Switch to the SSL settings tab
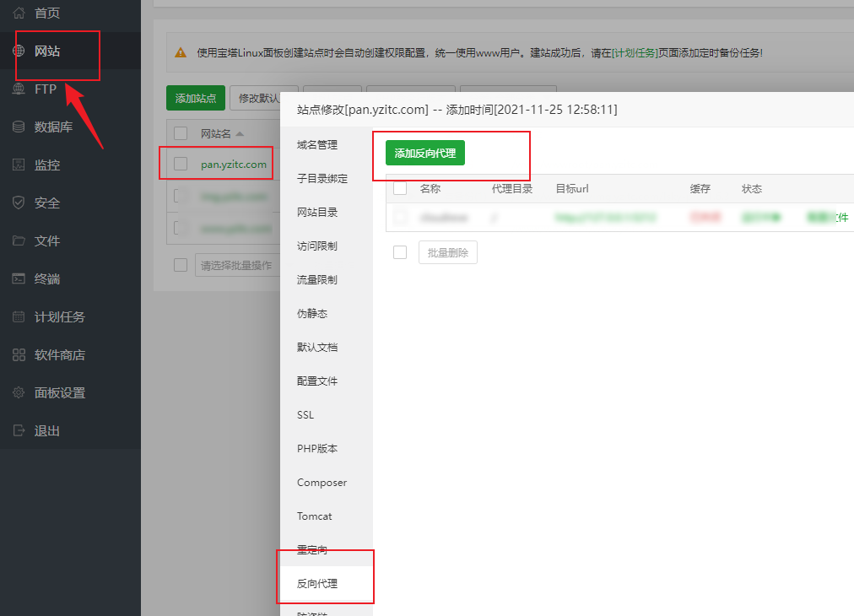Screen dimensions: 854x616 [x=305, y=415]
